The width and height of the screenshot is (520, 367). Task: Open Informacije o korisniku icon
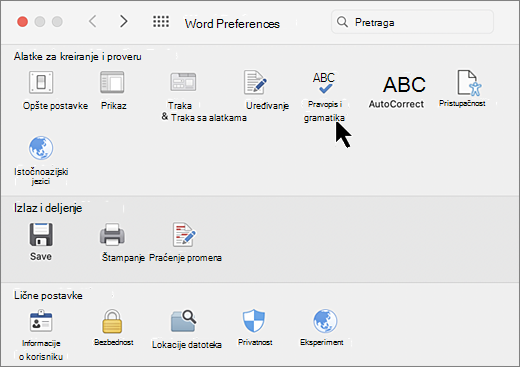[x=41, y=321]
